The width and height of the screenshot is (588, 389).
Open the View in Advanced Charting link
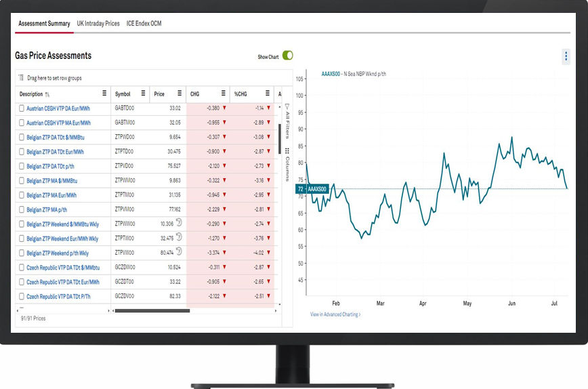pyautogui.click(x=335, y=314)
